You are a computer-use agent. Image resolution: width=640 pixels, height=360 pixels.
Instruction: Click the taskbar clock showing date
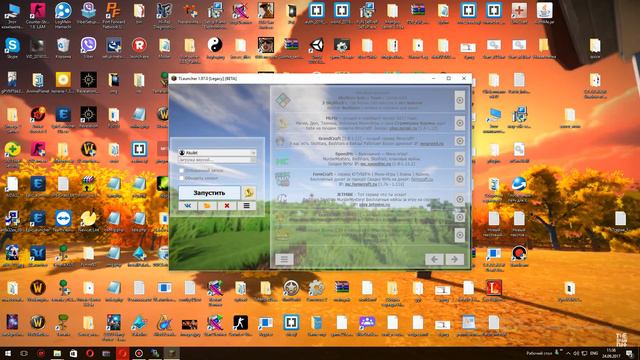611,353
